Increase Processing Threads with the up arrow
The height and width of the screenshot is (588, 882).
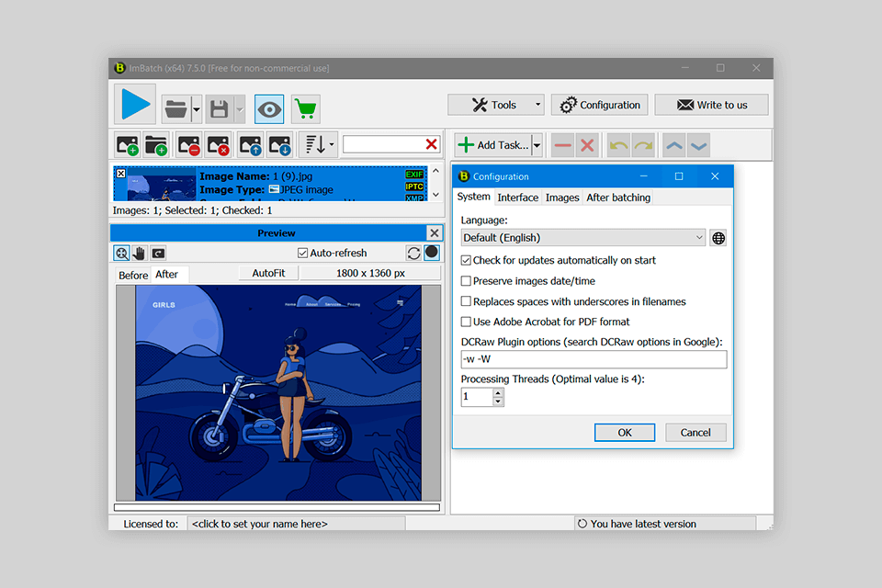498,392
